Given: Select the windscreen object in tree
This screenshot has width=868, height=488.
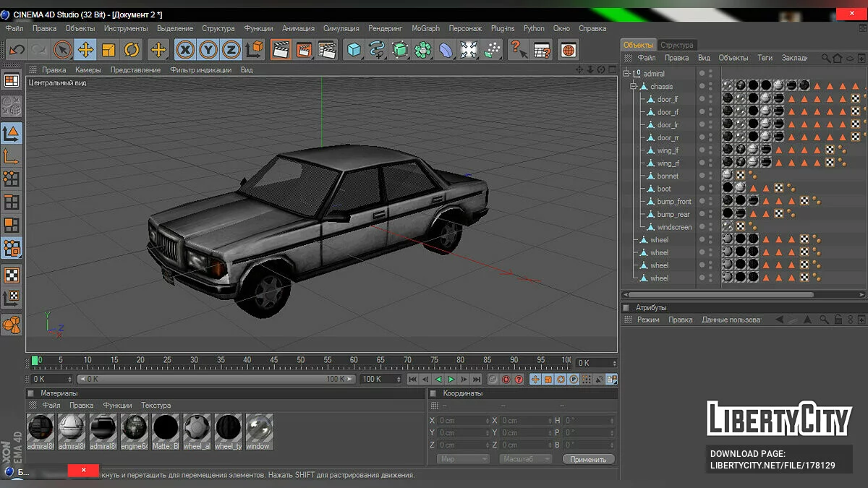Looking at the screenshot, I should click(674, 227).
